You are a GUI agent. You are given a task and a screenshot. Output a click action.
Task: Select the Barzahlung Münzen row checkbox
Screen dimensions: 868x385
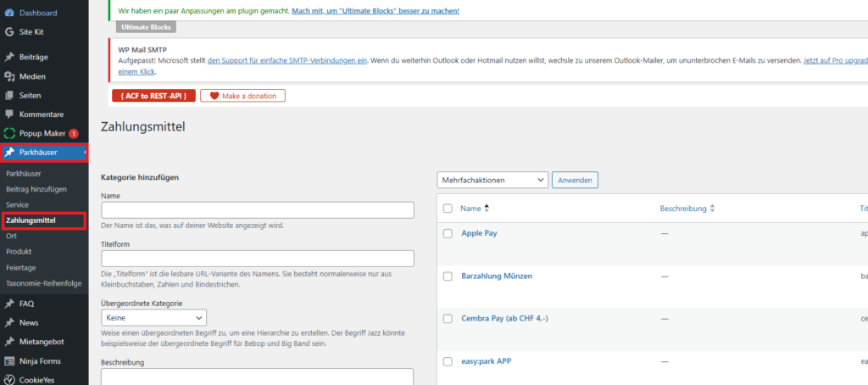pos(448,276)
